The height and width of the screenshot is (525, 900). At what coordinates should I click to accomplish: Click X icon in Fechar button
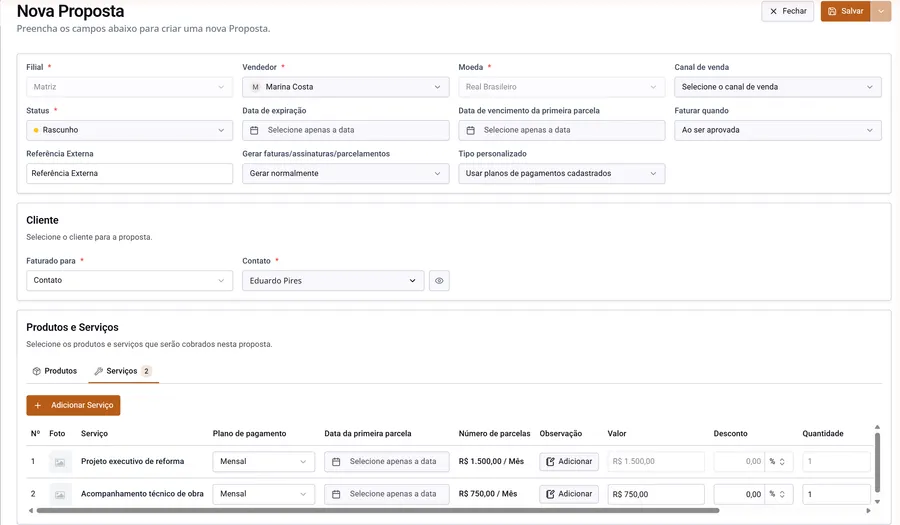pos(773,11)
